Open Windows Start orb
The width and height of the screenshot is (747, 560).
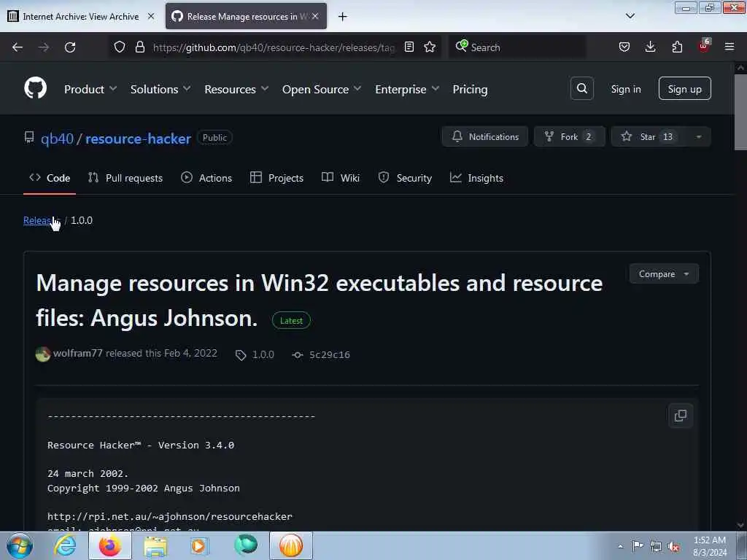click(20, 545)
